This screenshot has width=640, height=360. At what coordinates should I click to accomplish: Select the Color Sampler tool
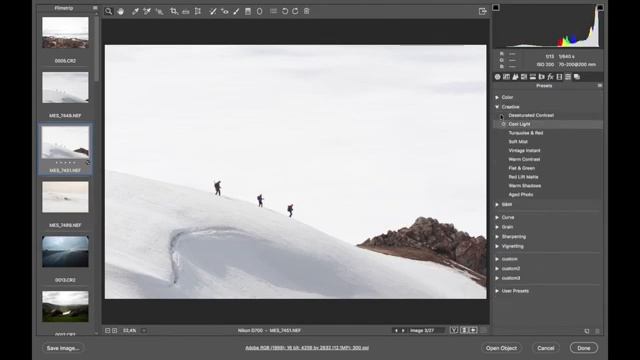(147, 11)
